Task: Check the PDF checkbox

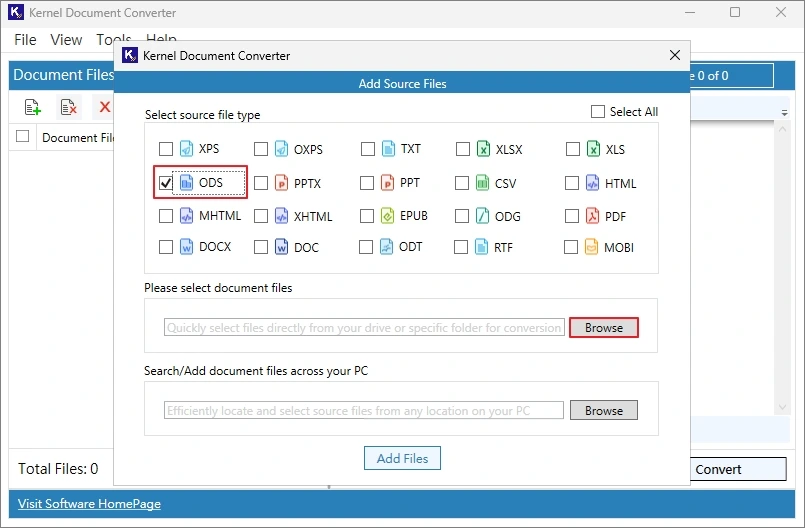Action: [x=571, y=216]
